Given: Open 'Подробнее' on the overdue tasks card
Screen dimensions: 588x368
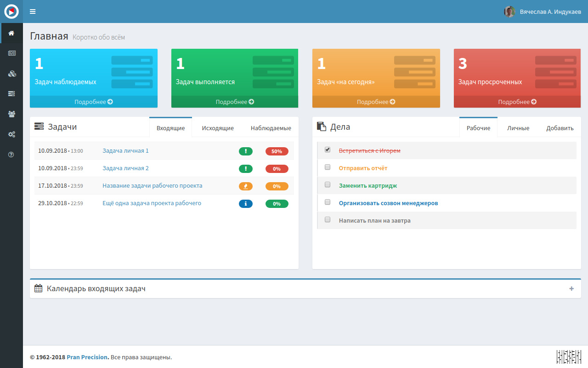Looking at the screenshot, I should tap(517, 102).
